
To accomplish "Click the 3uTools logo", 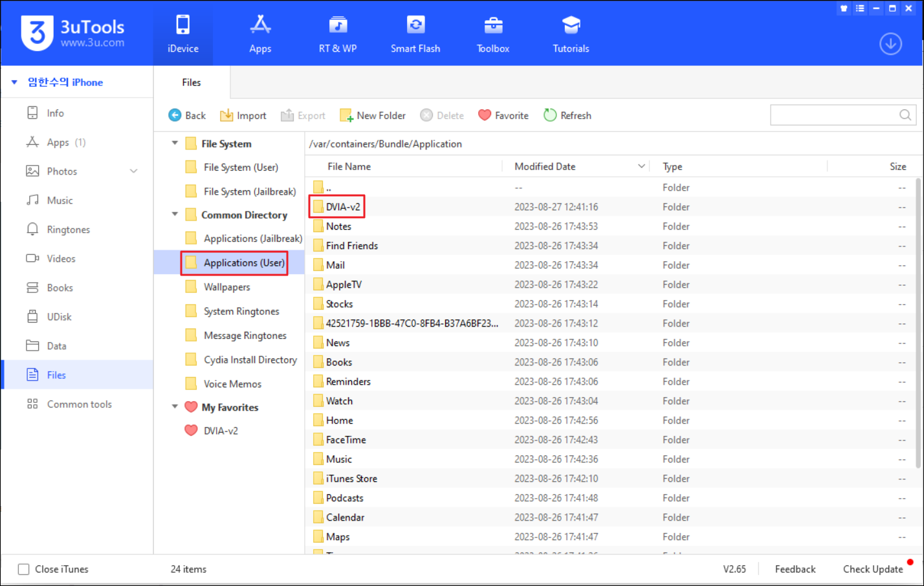I will [x=72, y=33].
